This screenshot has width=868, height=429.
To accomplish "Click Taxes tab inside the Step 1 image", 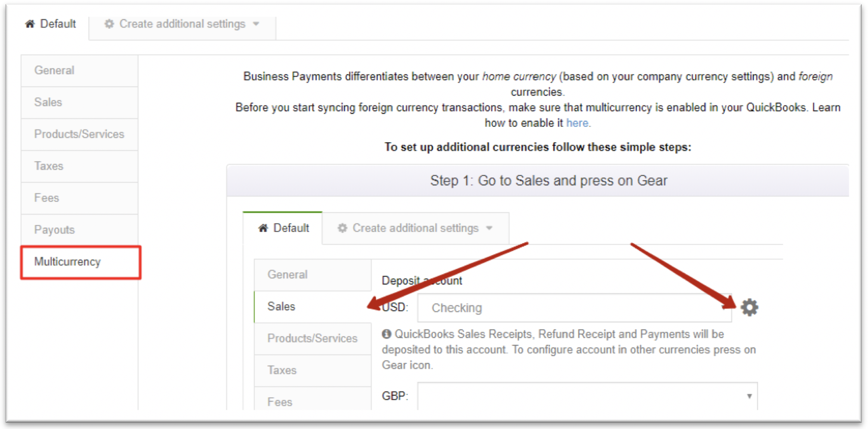I will (x=313, y=370).
